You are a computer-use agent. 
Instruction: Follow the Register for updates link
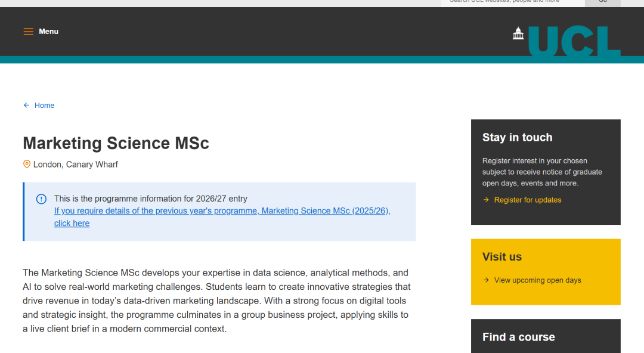528,200
